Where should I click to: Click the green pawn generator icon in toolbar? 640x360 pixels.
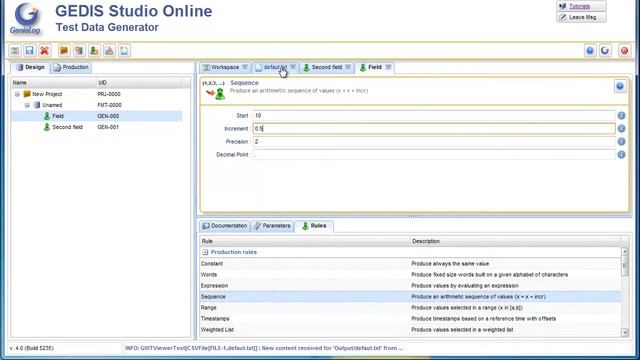click(94, 51)
